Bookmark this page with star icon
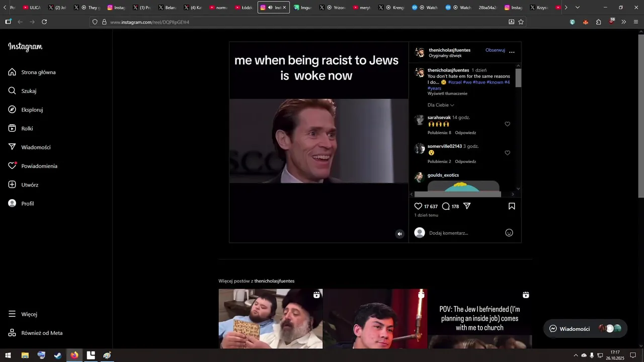The width and height of the screenshot is (644, 362). coord(521,22)
